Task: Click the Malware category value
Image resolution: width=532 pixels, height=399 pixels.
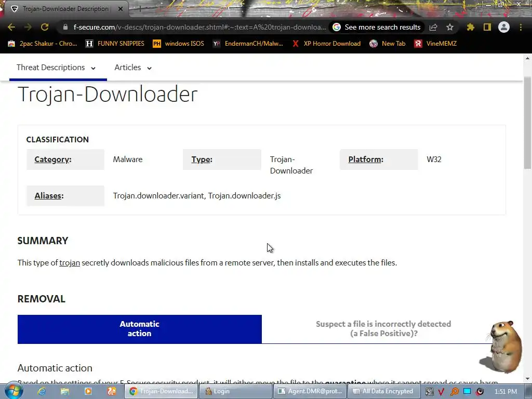Action: click(128, 159)
